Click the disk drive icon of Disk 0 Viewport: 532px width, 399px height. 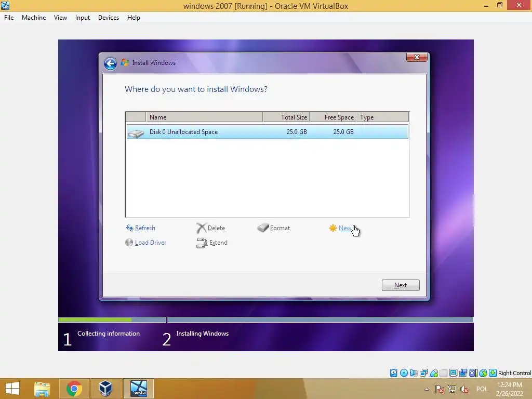click(x=136, y=134)
